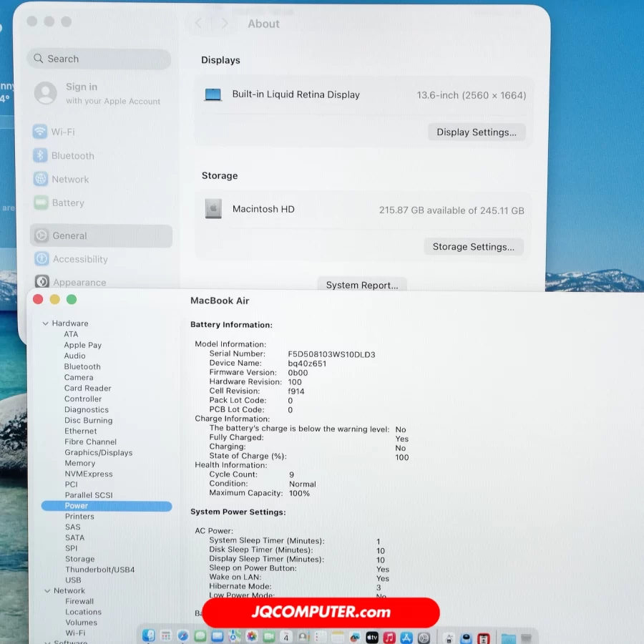Image resolution: width=644 pixels, height=644 pixels.
Task: Collapse the Hardware tree section
Action: [46, 323]
